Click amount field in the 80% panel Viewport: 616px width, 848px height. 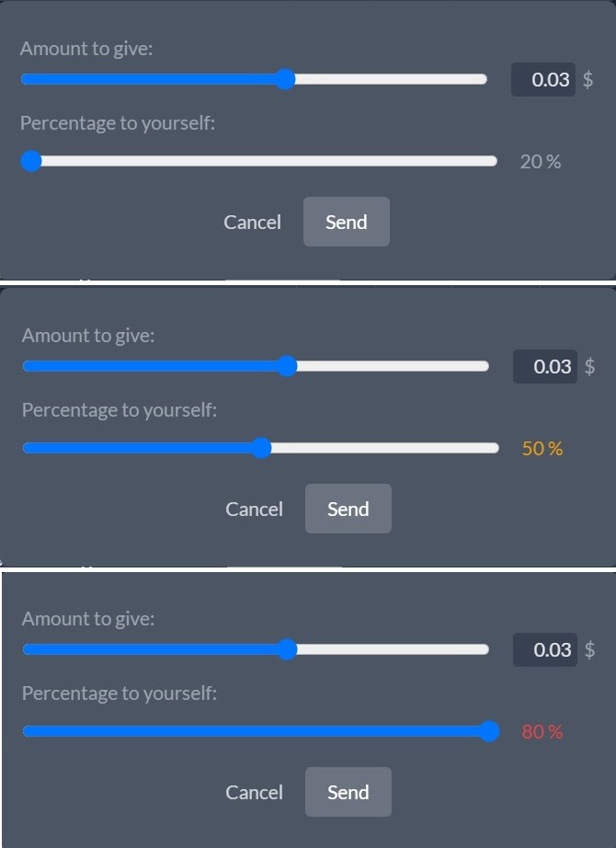pos(545,649)
